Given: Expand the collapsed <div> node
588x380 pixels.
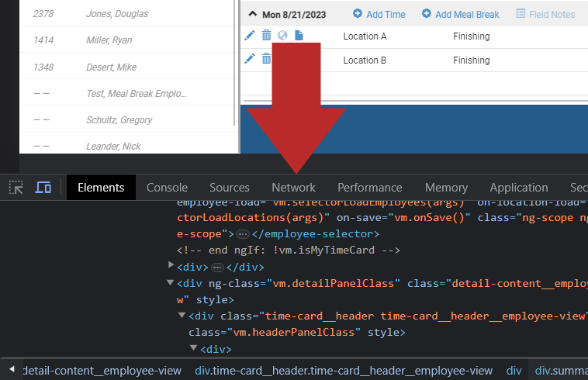Looking at the screenshot, I should pyautogui.click(x=171, y=265).
